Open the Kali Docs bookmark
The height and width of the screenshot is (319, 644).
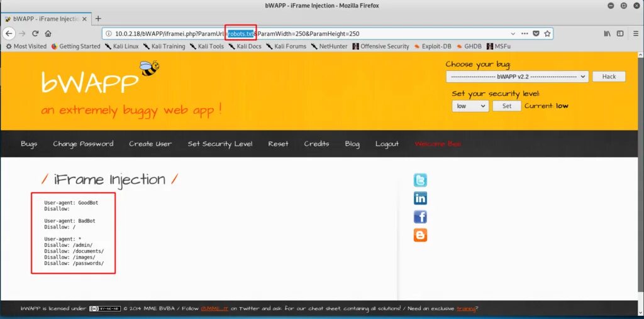coord(245,46)
